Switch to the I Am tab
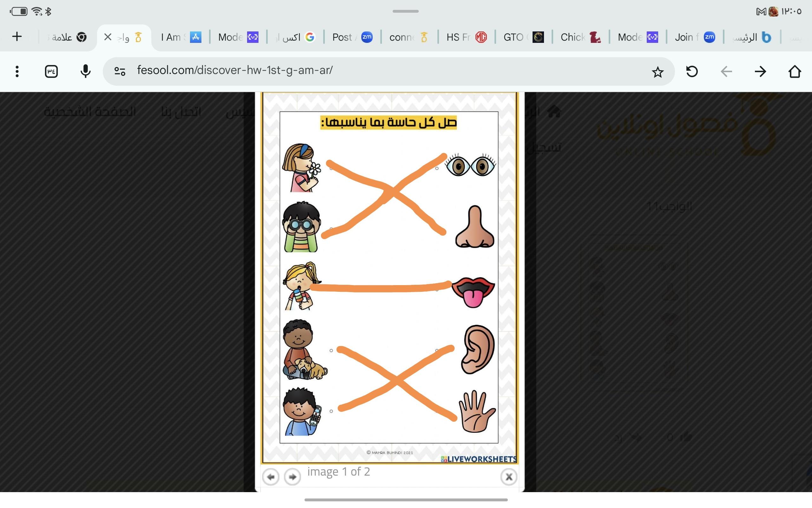 pyautogui.click(x=181, y=37)
